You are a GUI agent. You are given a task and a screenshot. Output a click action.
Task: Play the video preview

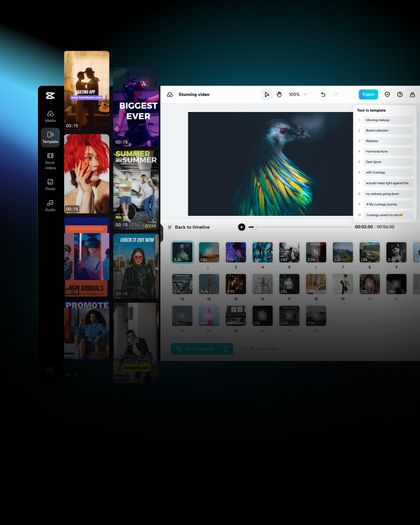click(x=242, y=227)
